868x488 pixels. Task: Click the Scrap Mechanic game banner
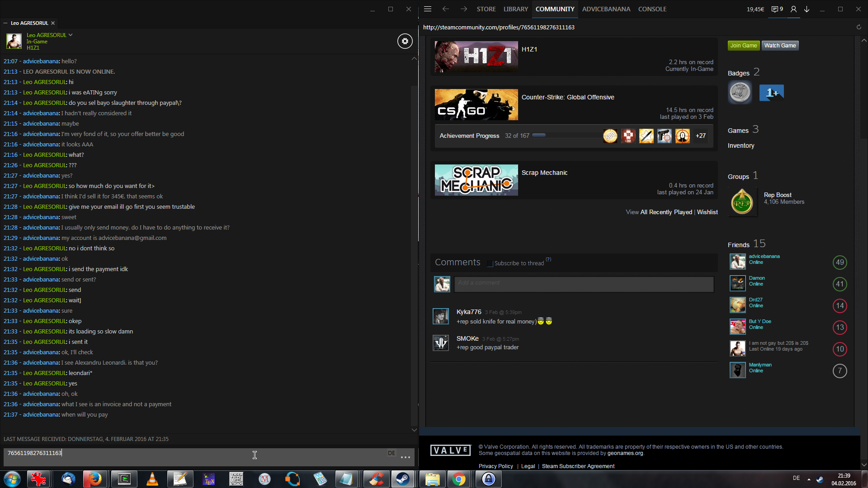[x=476, y=180]
